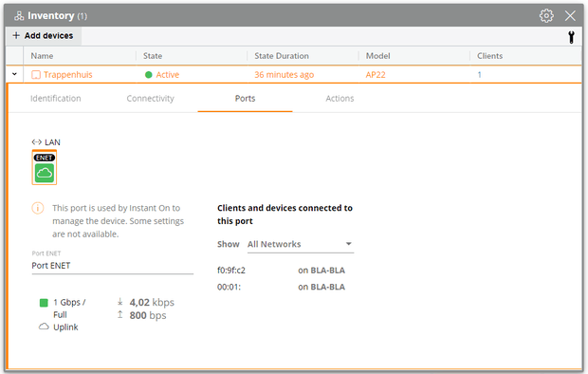The width and height of the screenshot is (588, 374).
Task: Click the '1 Gbps / Full' link speed text
Action: pyautogui.click(x=69, y=309)
